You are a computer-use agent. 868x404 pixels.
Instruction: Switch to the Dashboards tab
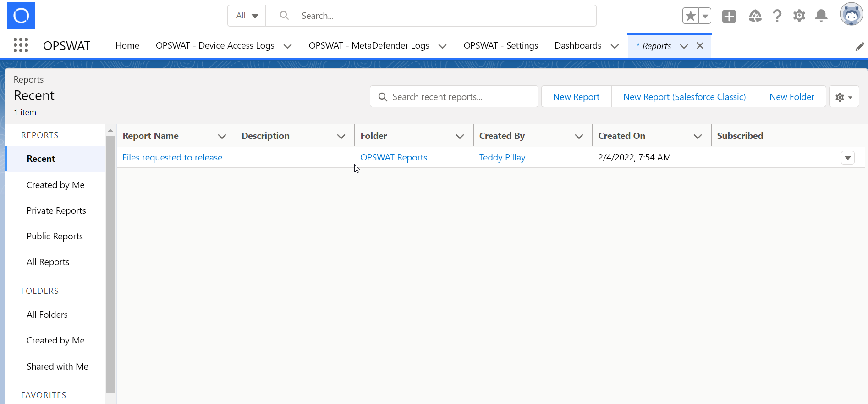point(578,45)
